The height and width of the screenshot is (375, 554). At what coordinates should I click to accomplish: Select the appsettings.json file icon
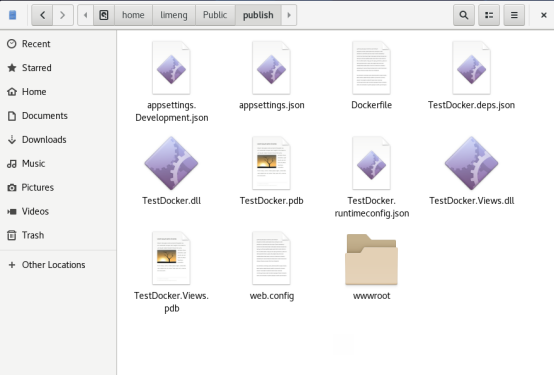[x=271, y=68]
